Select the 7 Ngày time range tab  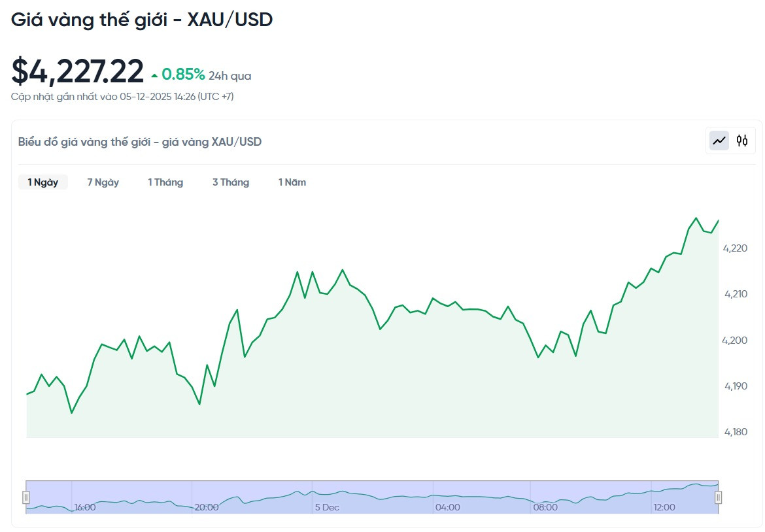click(x=103, y=182)
